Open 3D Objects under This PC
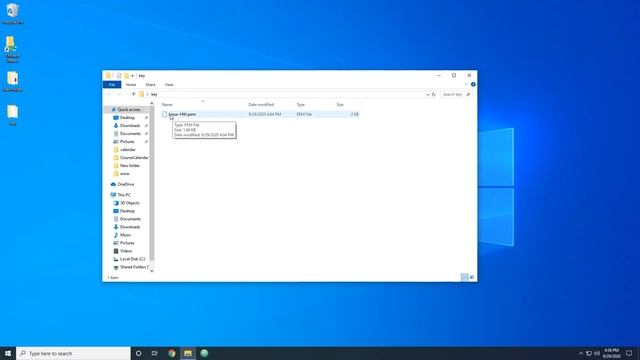Image resolution: width=640 pixels, height=360 pixels. [129, 203]
